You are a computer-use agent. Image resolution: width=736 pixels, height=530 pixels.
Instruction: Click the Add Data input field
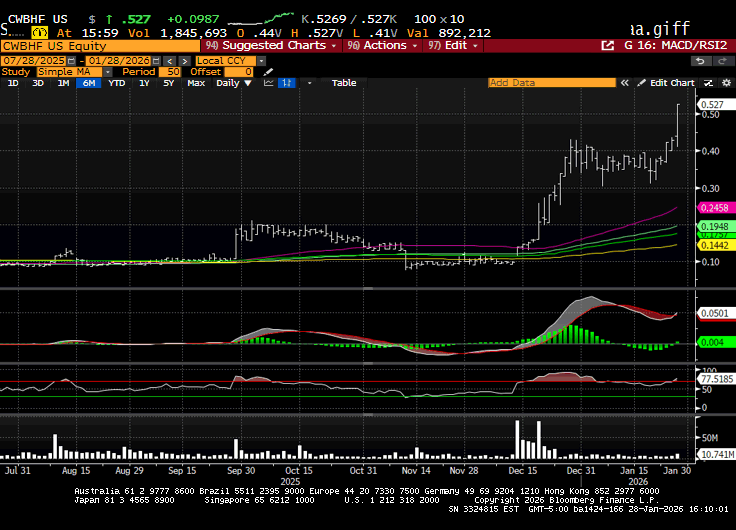click(552, 83)
